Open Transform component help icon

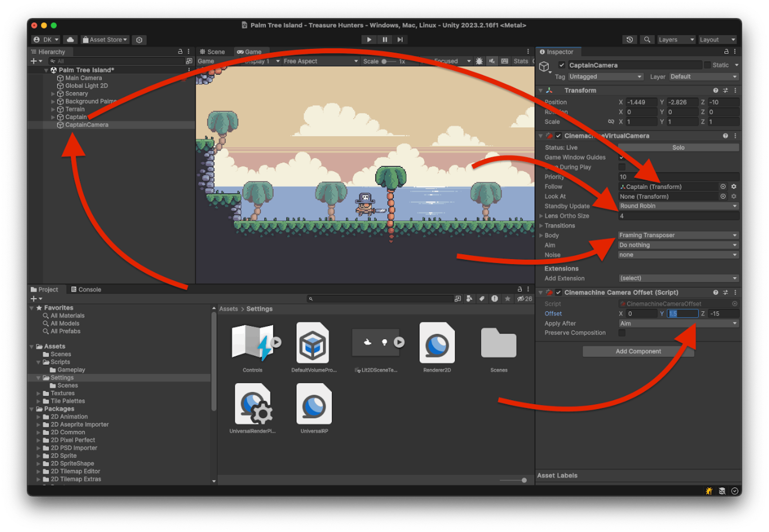[x=715, y=90]
